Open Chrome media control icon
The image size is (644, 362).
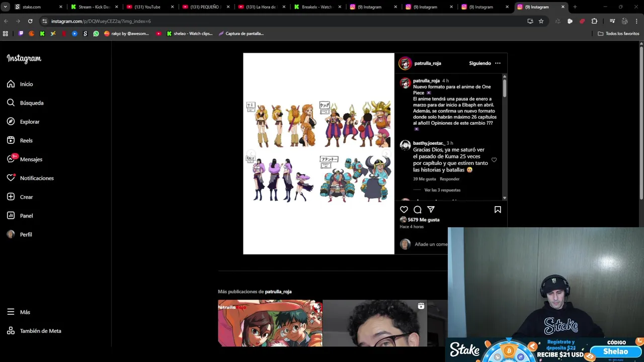point(612,21)
